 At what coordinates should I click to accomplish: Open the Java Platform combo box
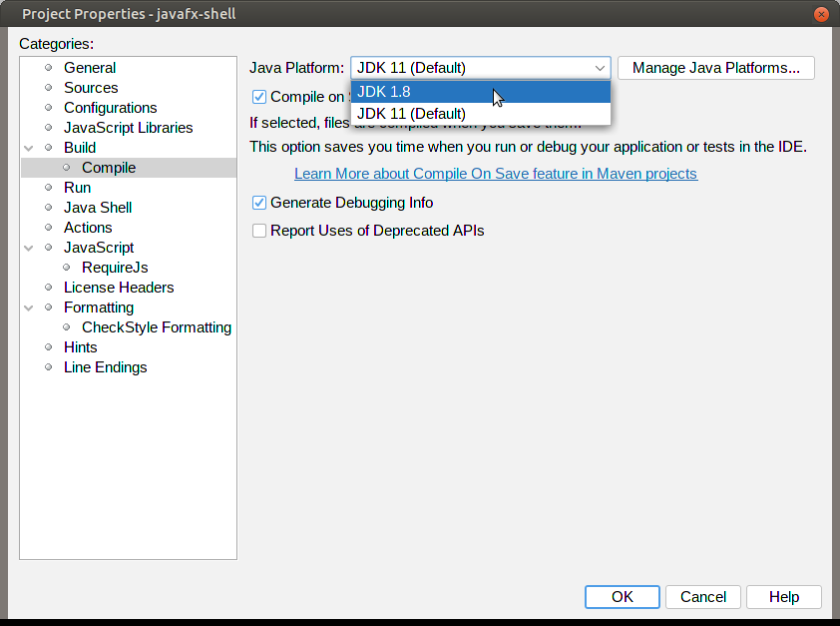(480, 68)
